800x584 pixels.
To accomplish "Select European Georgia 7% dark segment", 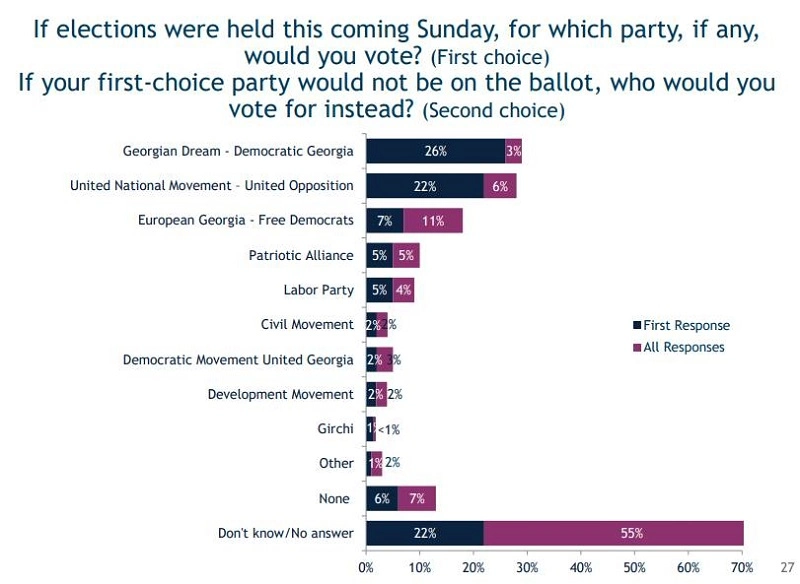I will click(385, 220).
